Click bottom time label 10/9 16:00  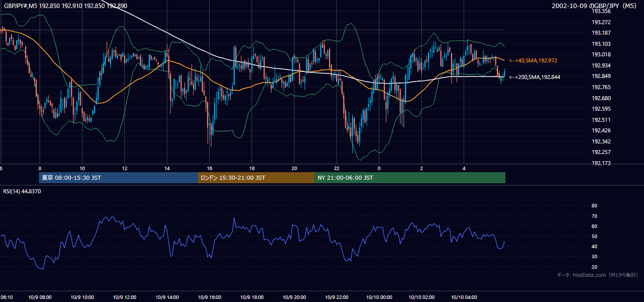[x=210, y=297]
